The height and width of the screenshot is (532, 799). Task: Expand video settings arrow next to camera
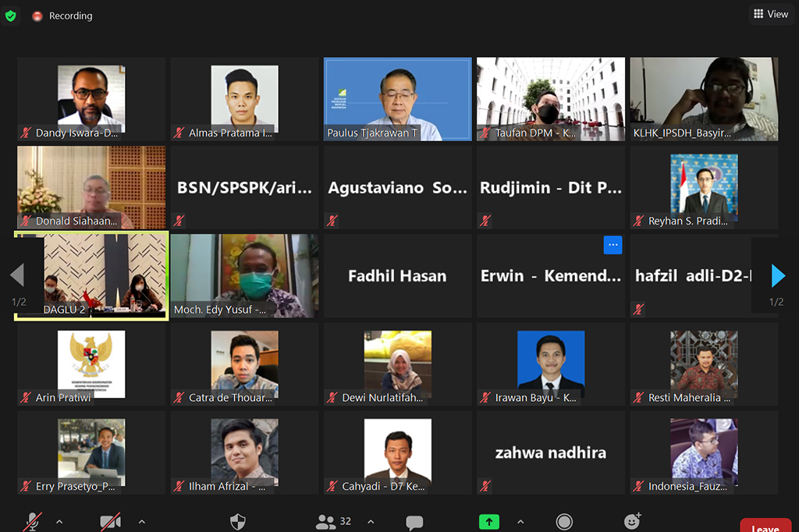pos(142,522)
